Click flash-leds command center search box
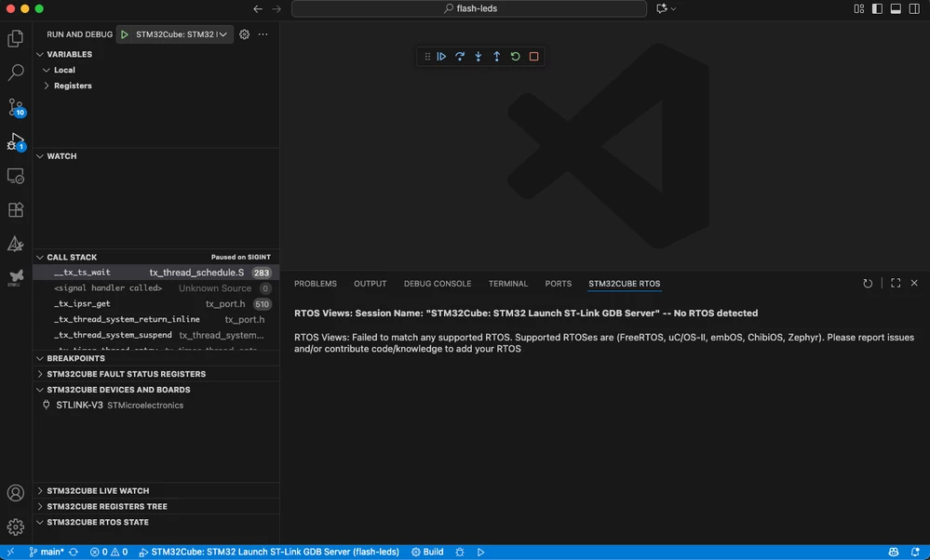930x560 pixels. (469, 9)
